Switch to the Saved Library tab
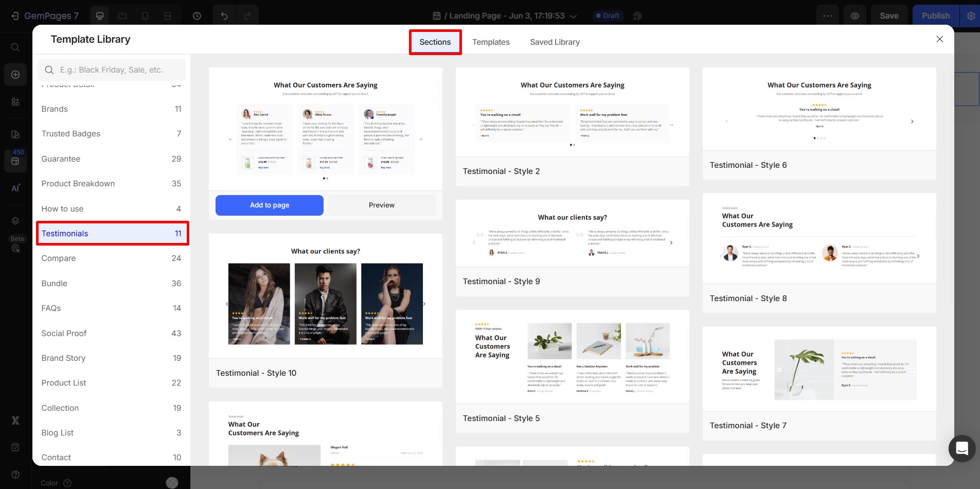 pyautogui.click(x=554, y=42)
